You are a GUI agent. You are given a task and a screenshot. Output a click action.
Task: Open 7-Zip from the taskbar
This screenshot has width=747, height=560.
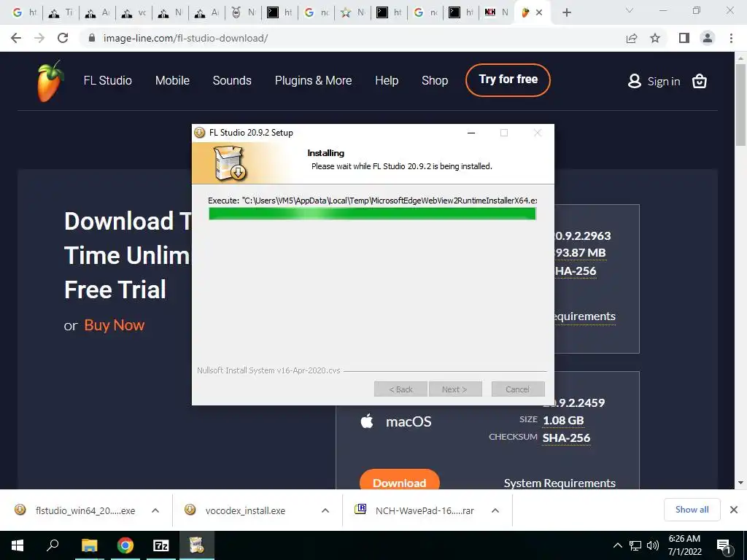(x=161, y=545)
